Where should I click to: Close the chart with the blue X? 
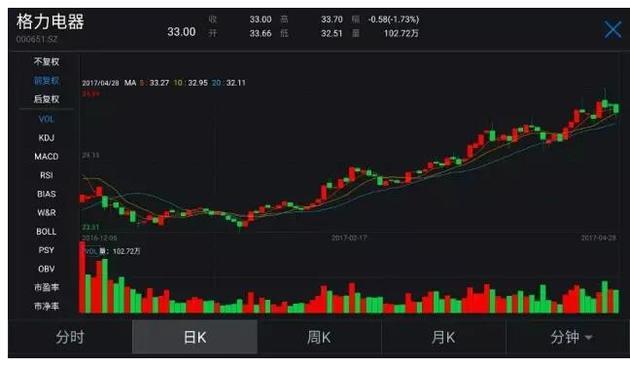[613, 30]
